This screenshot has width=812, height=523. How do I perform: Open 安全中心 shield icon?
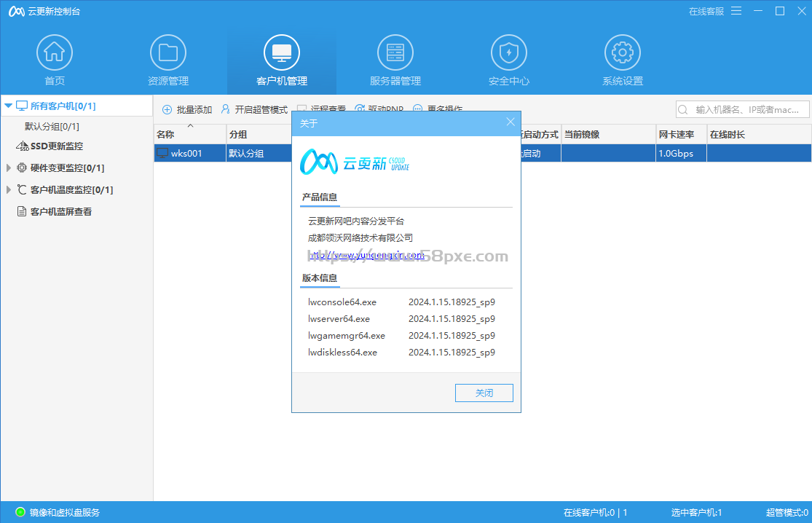coord(509,53)
